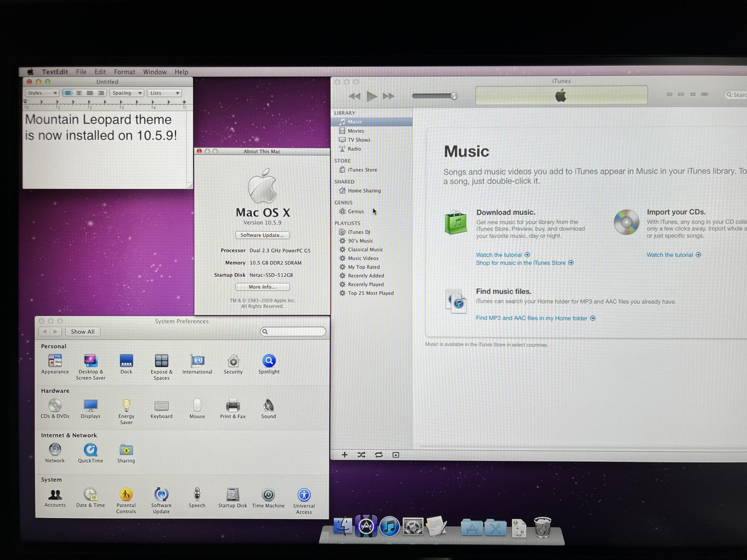Open Print & Fax preferences

[x=233, y=409]
